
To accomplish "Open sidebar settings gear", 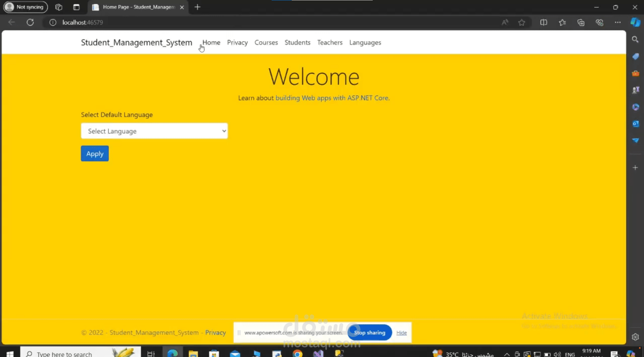I will (635, 337).
